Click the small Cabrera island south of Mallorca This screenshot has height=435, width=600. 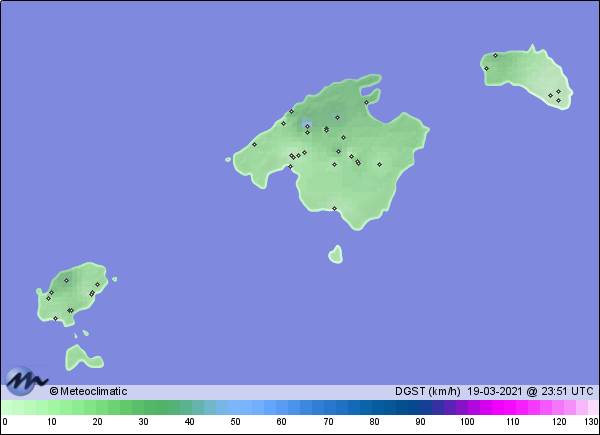point(335,254)
